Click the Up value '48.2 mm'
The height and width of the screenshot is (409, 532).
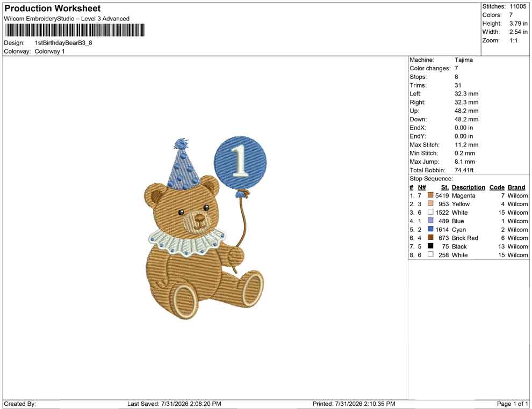click(x=466, y=111)
